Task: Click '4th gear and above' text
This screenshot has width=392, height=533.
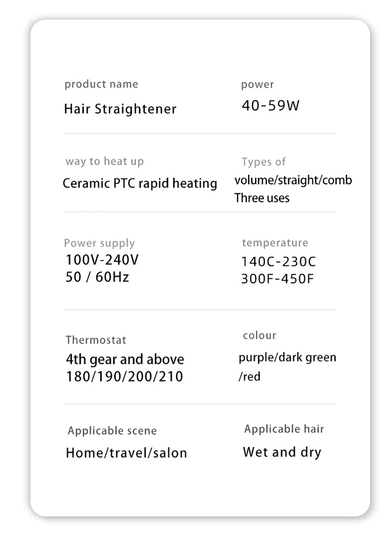Action: point(125,360)
